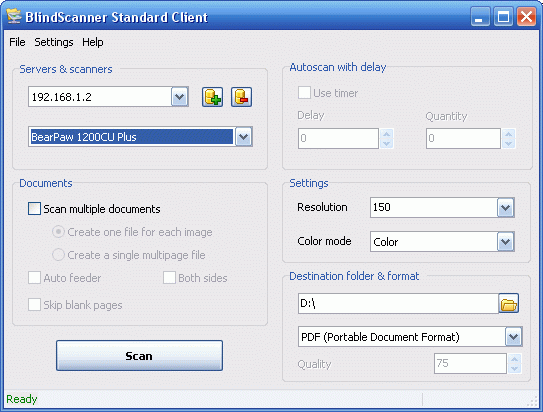Maximize the BlindScanner window
This screenshot has width=543, height=412.
click(503, 16)
